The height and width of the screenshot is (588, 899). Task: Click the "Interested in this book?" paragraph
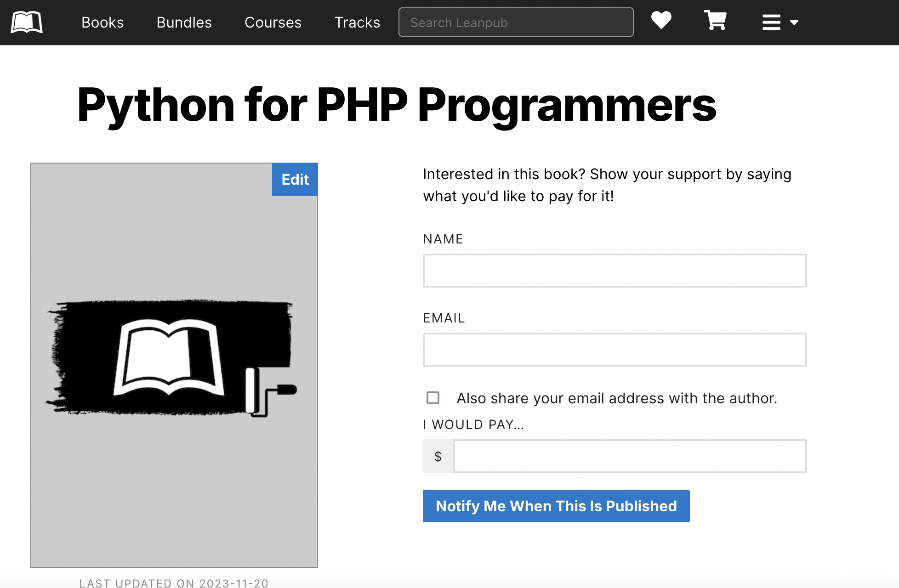click(x=607, y=185)
